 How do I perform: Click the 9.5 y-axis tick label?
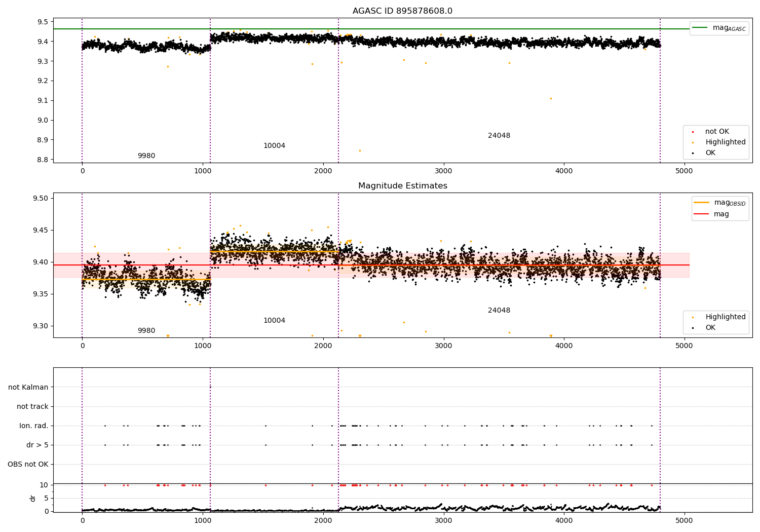[43, 22]
